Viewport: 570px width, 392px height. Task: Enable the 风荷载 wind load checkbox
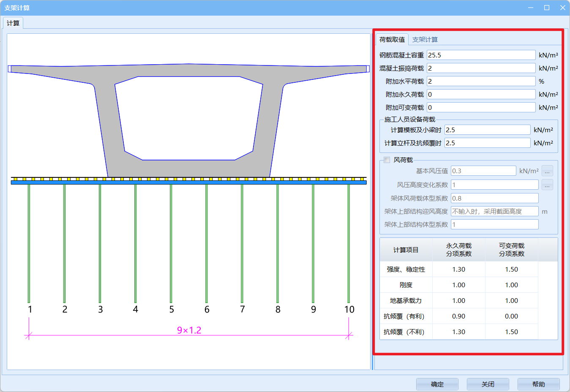pyautogui.click(x=387, y=160)
